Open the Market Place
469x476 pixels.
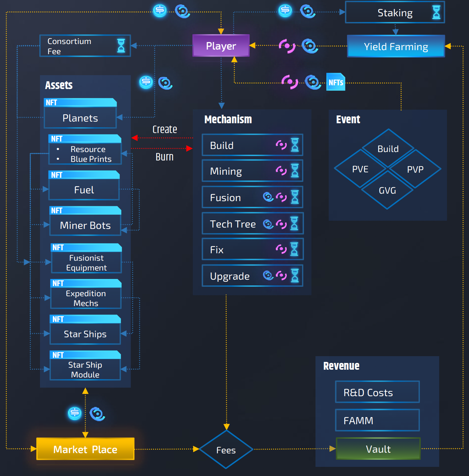[x=85, y=450]
